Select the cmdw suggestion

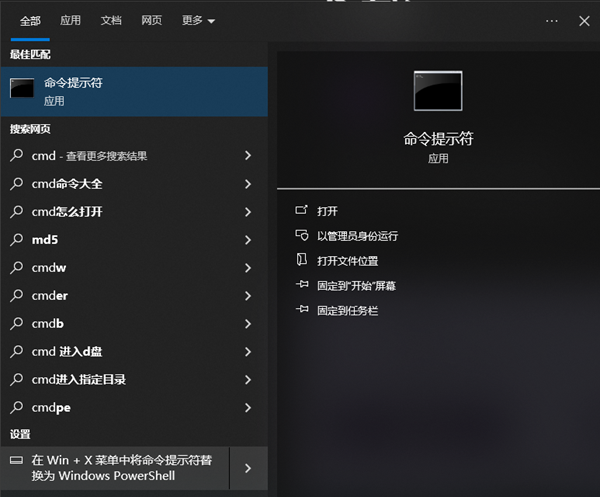click(x=134, y=268)
